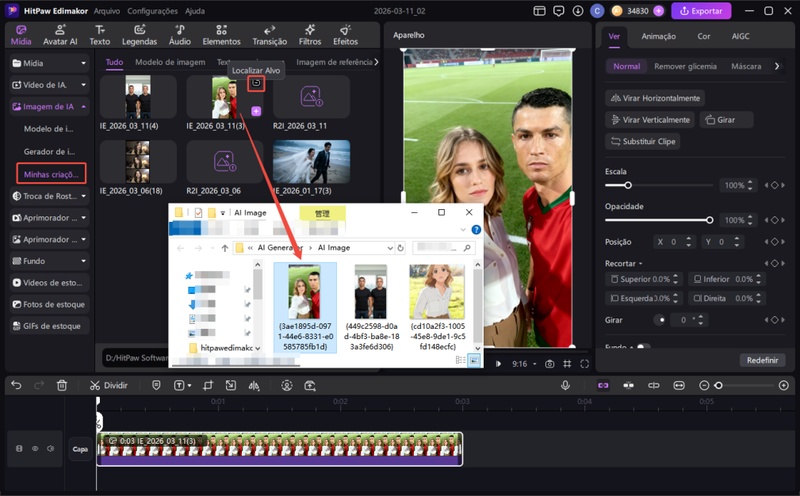Click the undo arrow in timeline toolbar
Viewport: 800px width, 496px height.
[x=16, y=385]
